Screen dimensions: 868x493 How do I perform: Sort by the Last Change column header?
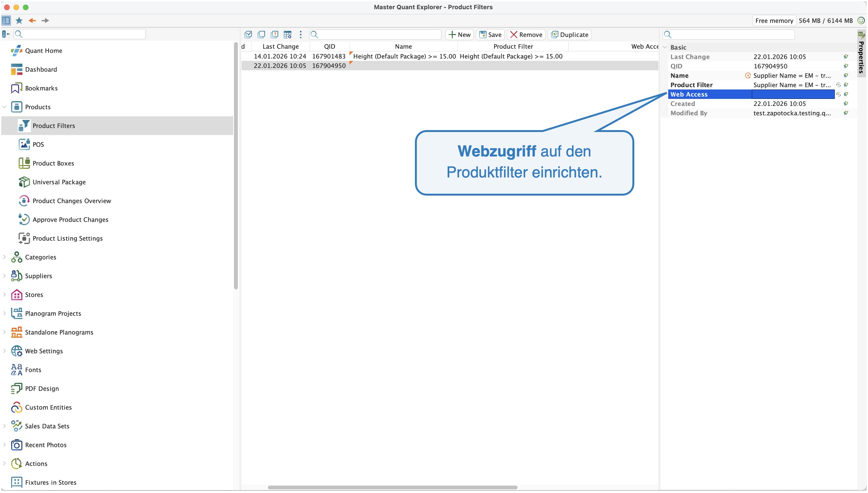(x=280, y=46)
